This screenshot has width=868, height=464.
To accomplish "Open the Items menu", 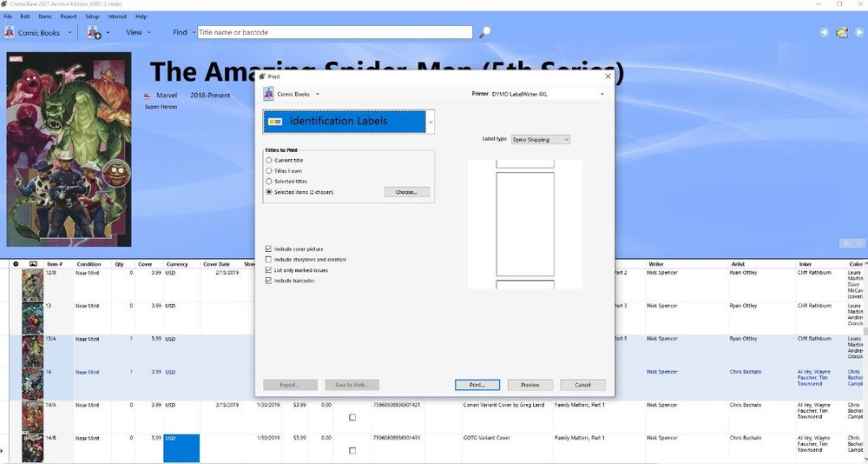I will [45, 17].
